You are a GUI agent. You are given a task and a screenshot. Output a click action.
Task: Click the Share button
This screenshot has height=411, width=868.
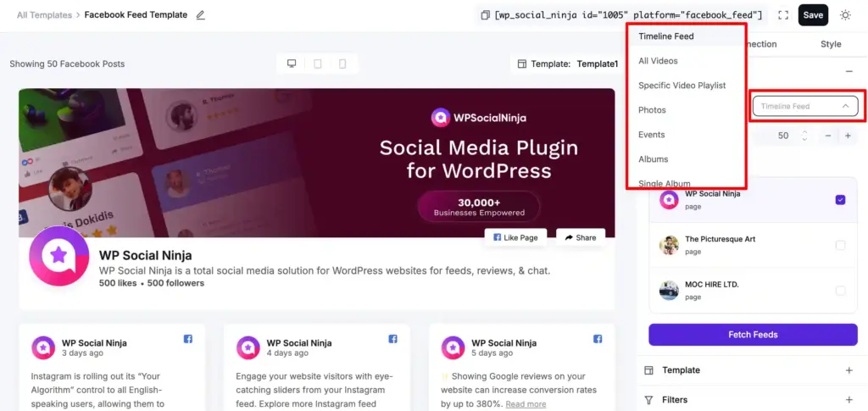tap(581, 237)
